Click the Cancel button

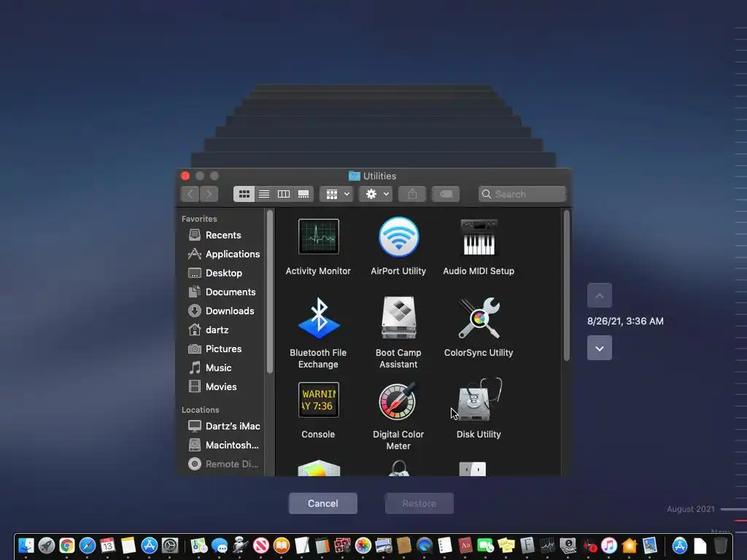[x=323, y=503]
